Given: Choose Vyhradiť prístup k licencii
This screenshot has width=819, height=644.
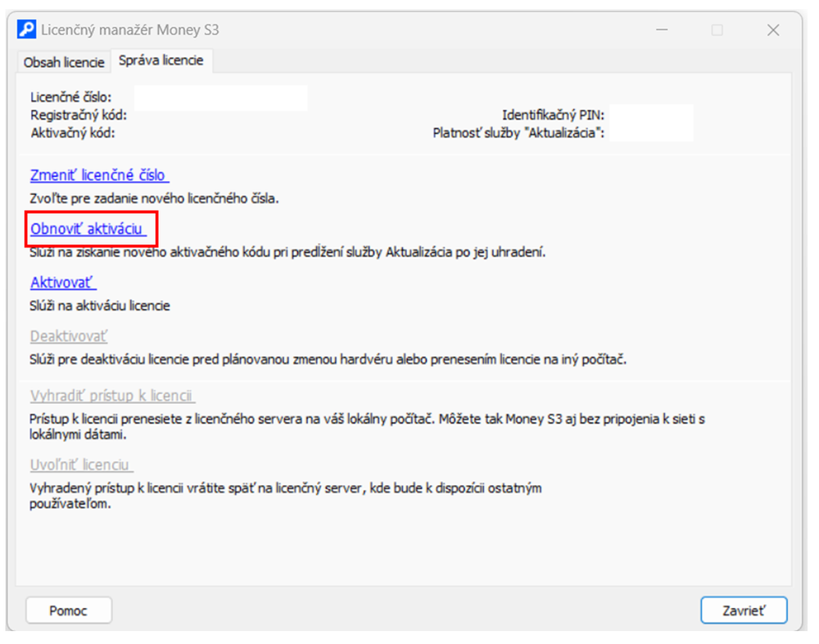Looking at the screenshot, I should coord(112,396).
